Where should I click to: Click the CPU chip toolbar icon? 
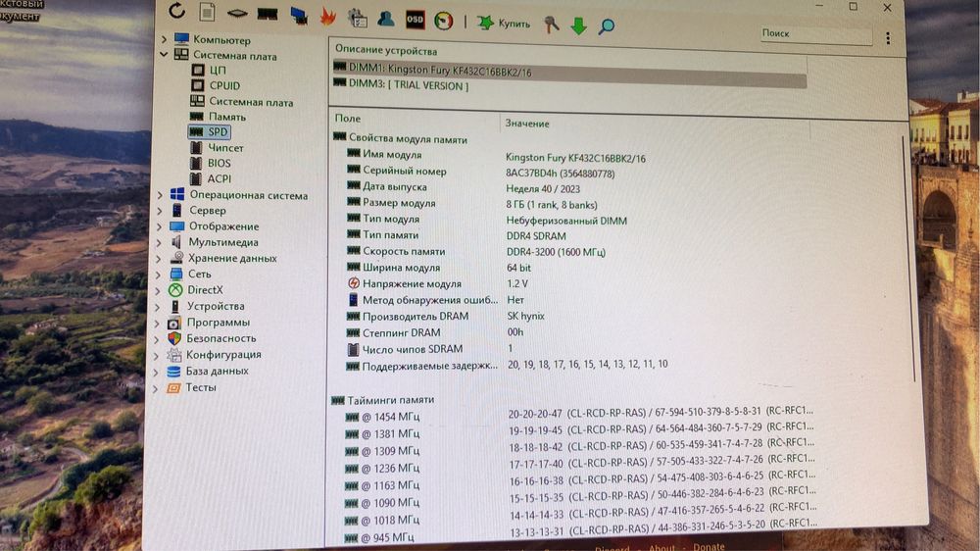237,13
